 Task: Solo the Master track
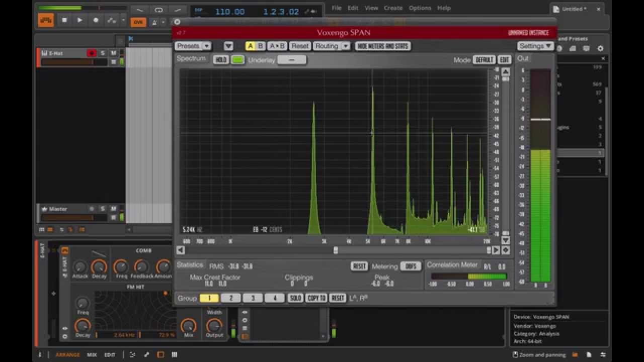(103, 209)
